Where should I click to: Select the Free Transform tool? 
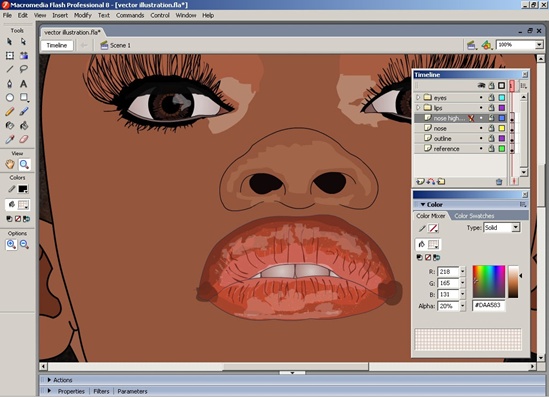click(9, 55)
